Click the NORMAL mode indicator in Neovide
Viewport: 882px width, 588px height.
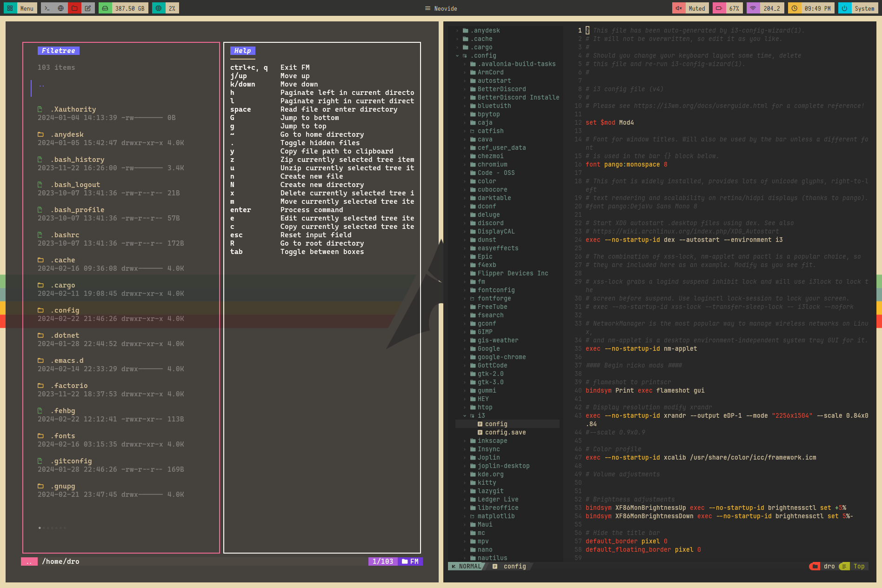466,566
